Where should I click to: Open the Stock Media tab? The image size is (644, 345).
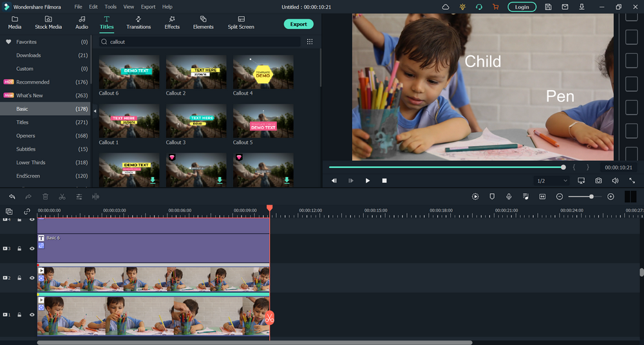coord(48,23)
